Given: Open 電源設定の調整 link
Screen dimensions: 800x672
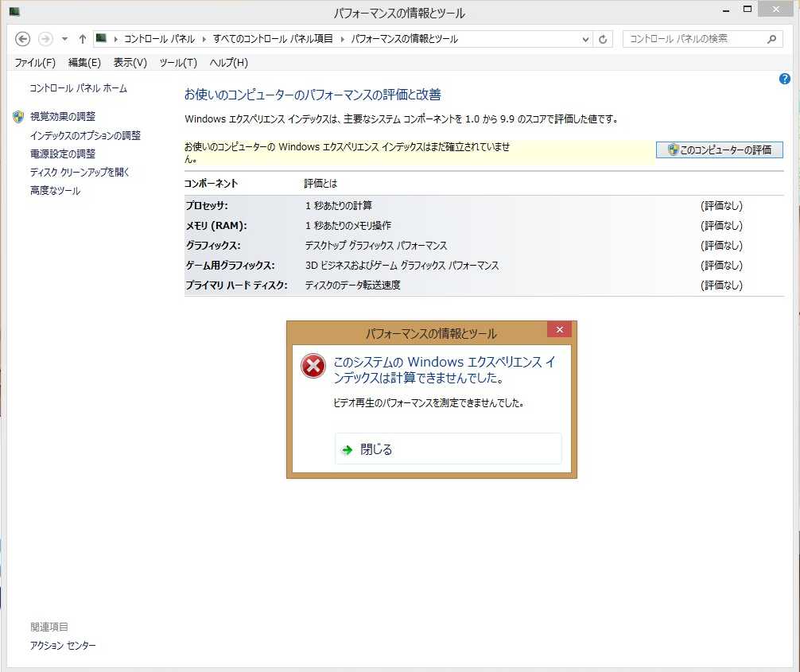Looking at the screenshot, I should click(63, 153).
